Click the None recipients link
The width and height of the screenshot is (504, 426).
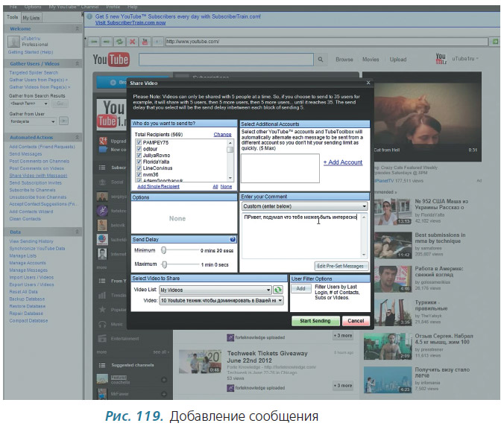[x=227, y=186]
